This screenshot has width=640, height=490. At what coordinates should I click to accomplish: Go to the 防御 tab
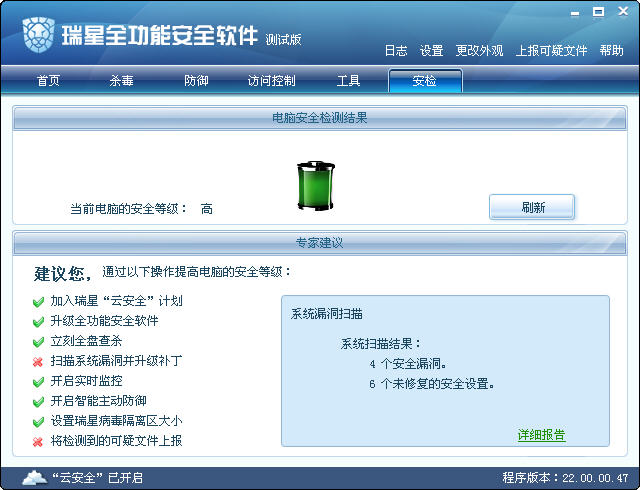[196, 80]
